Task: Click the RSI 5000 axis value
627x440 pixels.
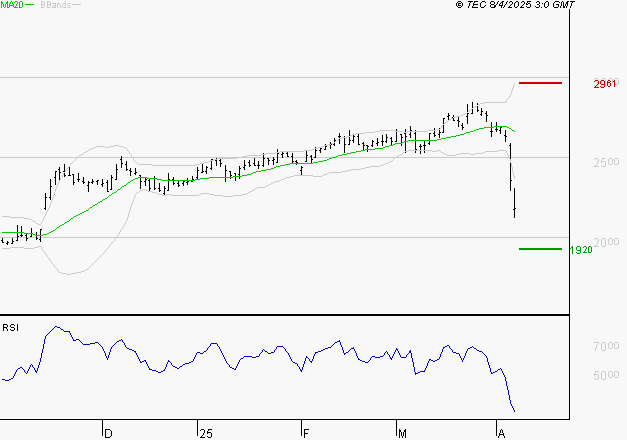Action: pyautogui.click(x=606, y=375)
